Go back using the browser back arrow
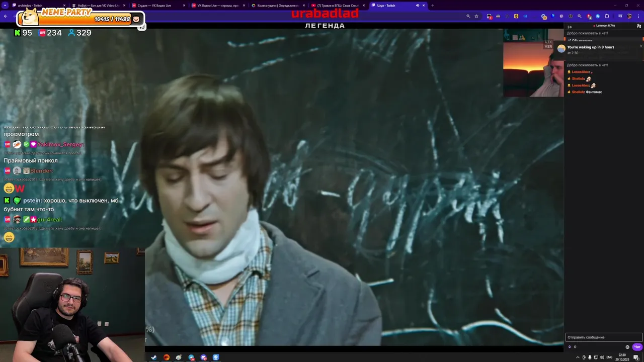Screen dimensions: 644x362 6,16
